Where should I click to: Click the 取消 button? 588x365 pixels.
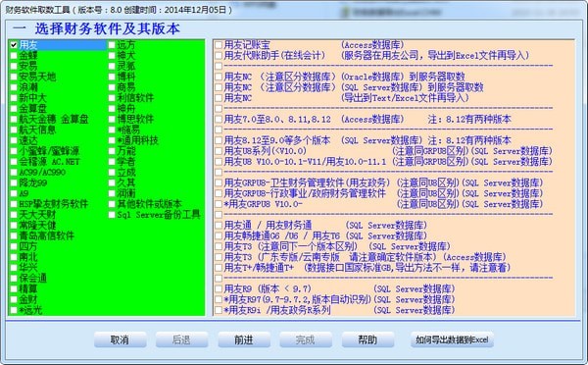click(x=120, y=339)
